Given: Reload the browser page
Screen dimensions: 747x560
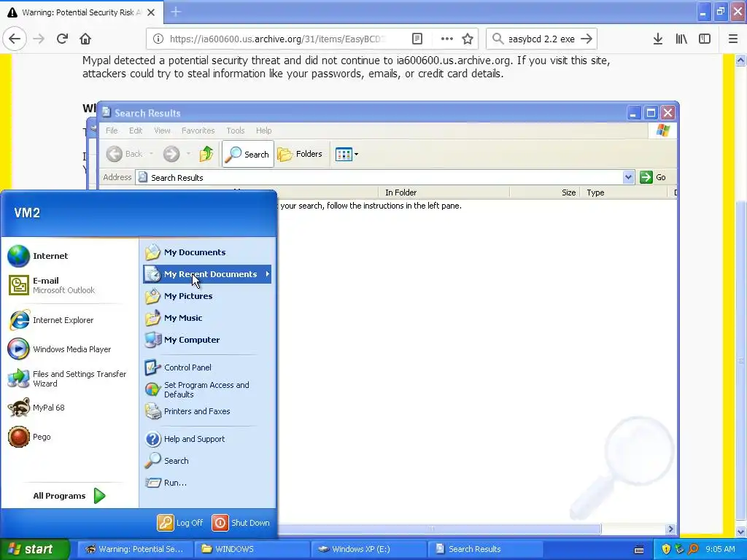Looking at the screenshot, I should [62, 39].
